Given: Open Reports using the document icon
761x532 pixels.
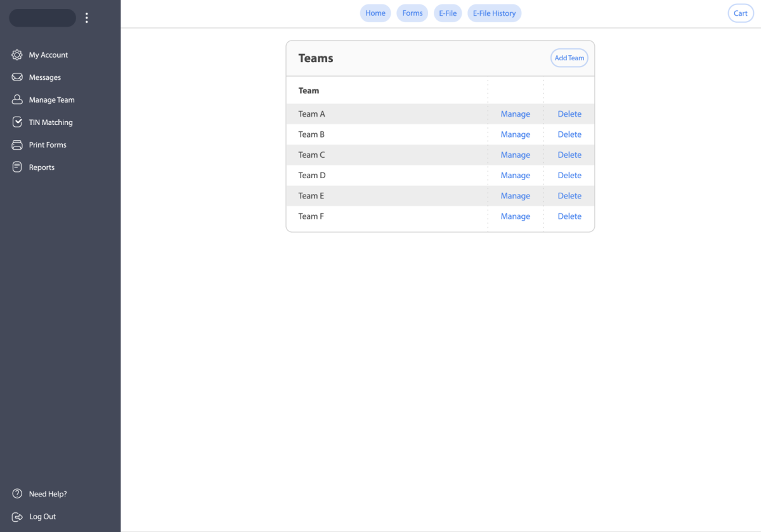Looking at the screenshot, I should point(17,167).
